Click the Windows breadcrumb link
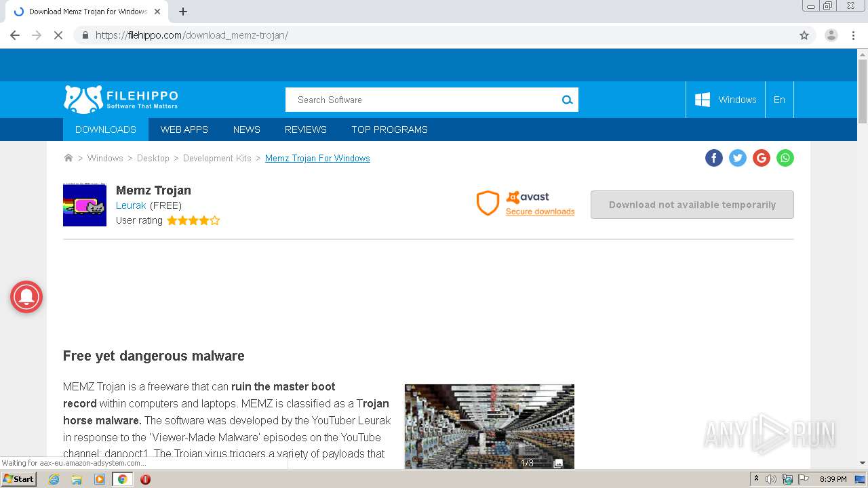Image resolution: width=868 pixels, height=488 pixels. tap(105, 158)
